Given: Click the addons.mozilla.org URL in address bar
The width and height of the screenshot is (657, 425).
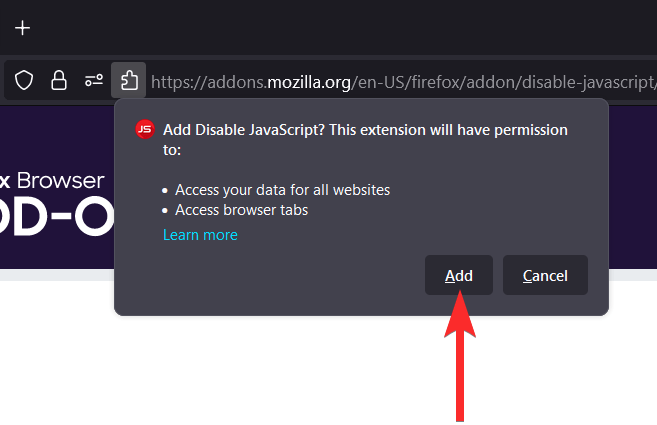Looking at the screenshot, I should coord(400,81).
